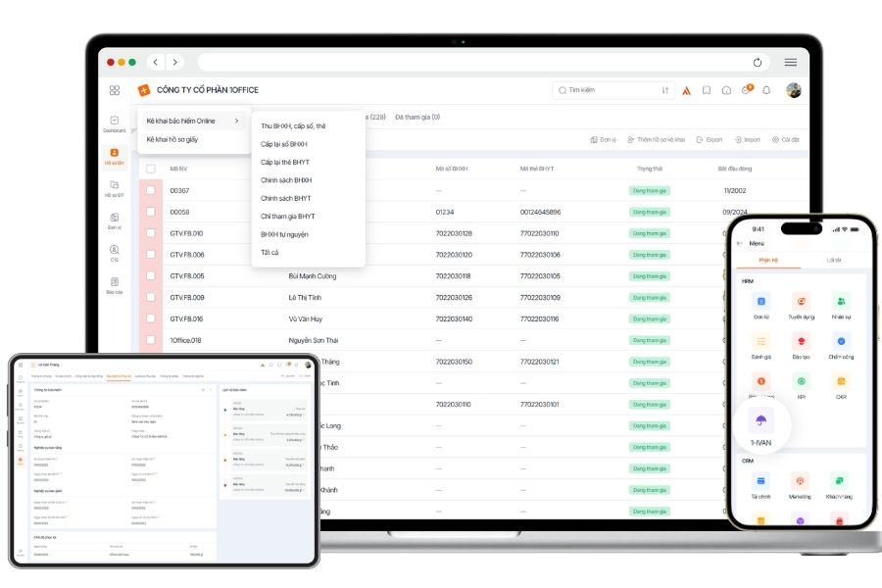This screenshot has width=882, height=588.
Task: Tap the back arrow beside Menu on phone
Action: coord(740,244)
